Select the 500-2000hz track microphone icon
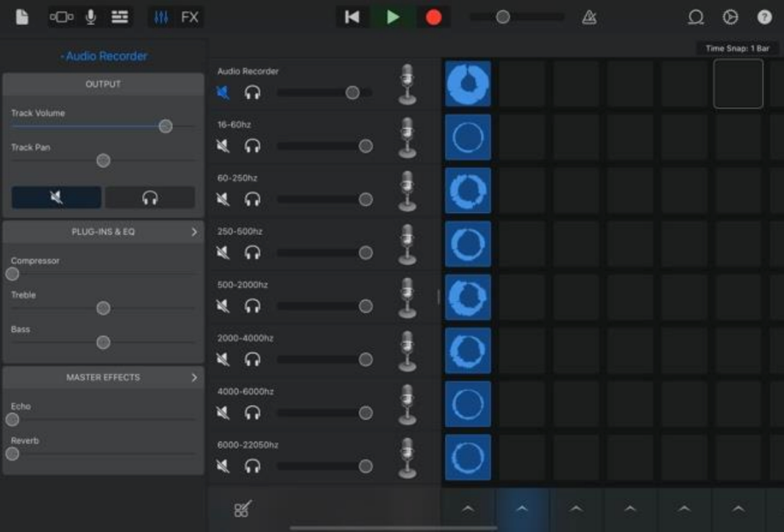Screen dimensions: 784x532 pyautogui.click(x=407, y=298)
